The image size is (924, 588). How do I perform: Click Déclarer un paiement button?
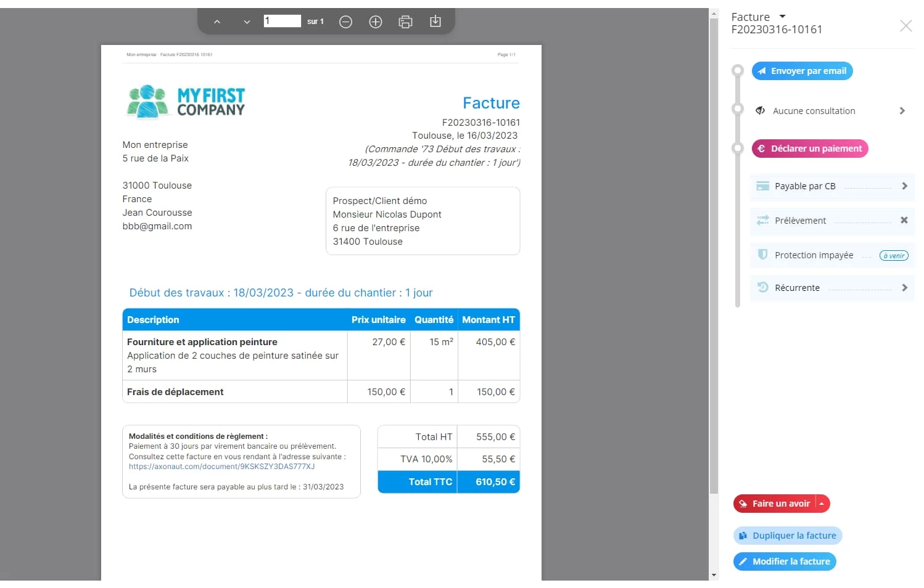tap(809, 149)
